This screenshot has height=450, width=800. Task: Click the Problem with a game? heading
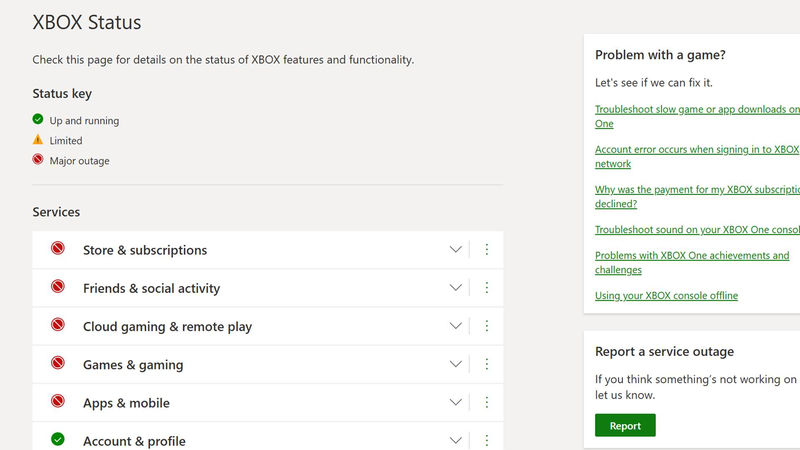pos(660,55)
